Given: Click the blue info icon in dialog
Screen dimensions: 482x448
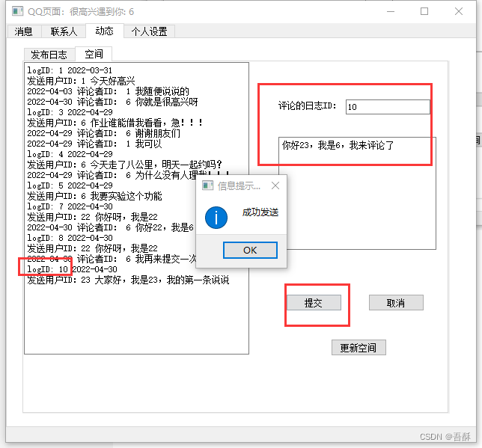Looking at the screenshot, I should [x=216, y=218].
